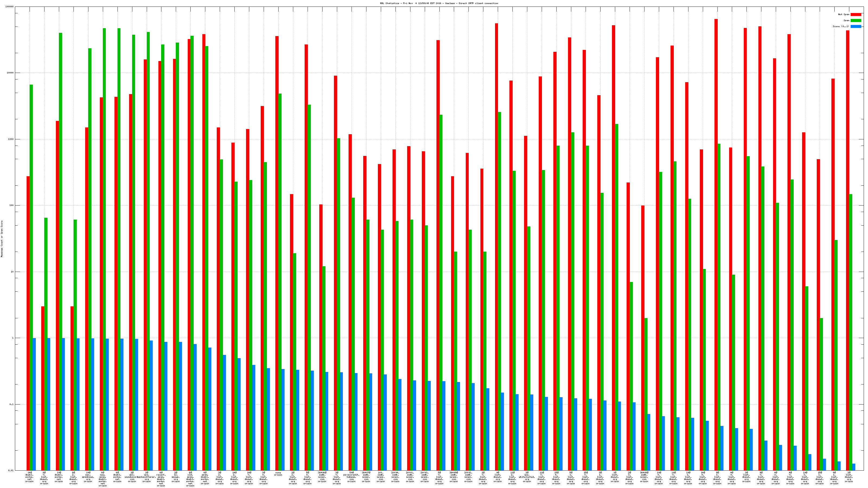This screenshot has height=488, width=868.
Task: Click the ips.whitelisted.org origin axis label
Action: [x=527, y=477]
